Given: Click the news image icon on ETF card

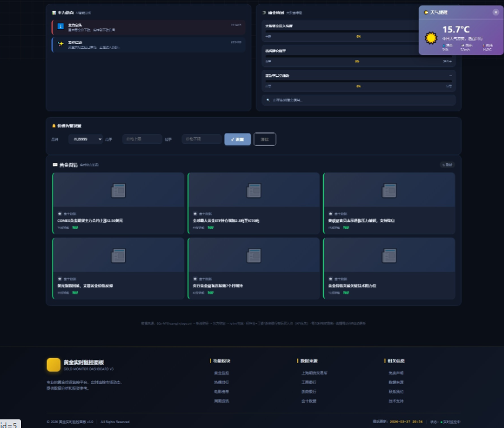Looking at the screenshot, I should [x=253, y=190].
